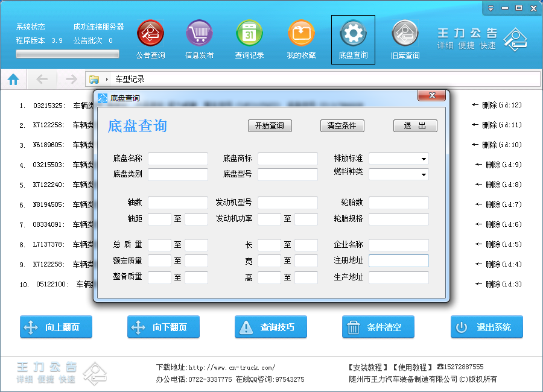Focus 长 minimum value field
This screenshot has width=543, height=392.
coord(270,245)
